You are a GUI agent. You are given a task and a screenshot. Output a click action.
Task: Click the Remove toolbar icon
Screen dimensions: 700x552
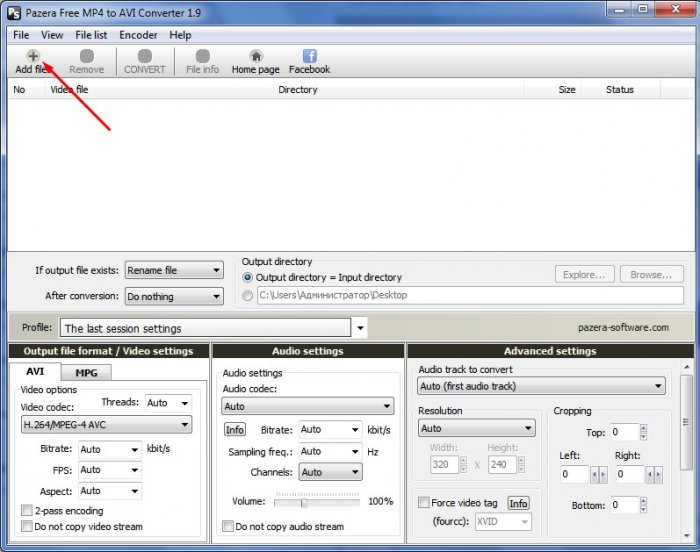point(86,57)
